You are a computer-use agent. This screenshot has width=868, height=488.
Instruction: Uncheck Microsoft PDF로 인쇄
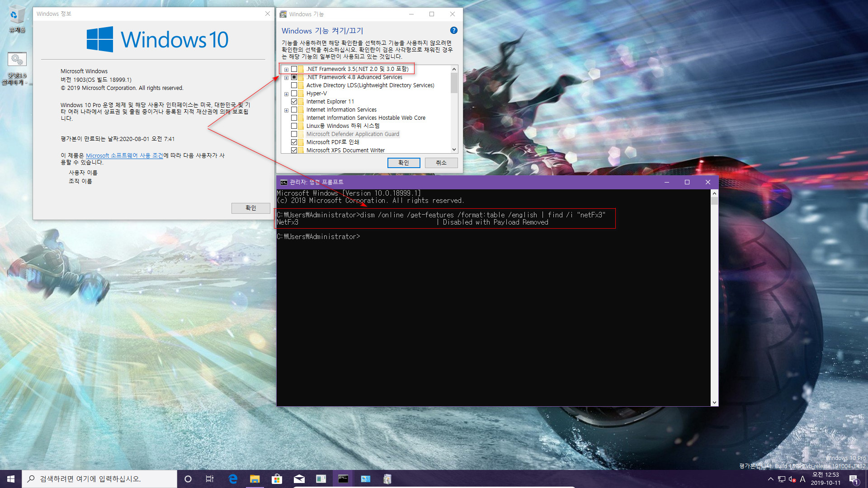point(294,142)
